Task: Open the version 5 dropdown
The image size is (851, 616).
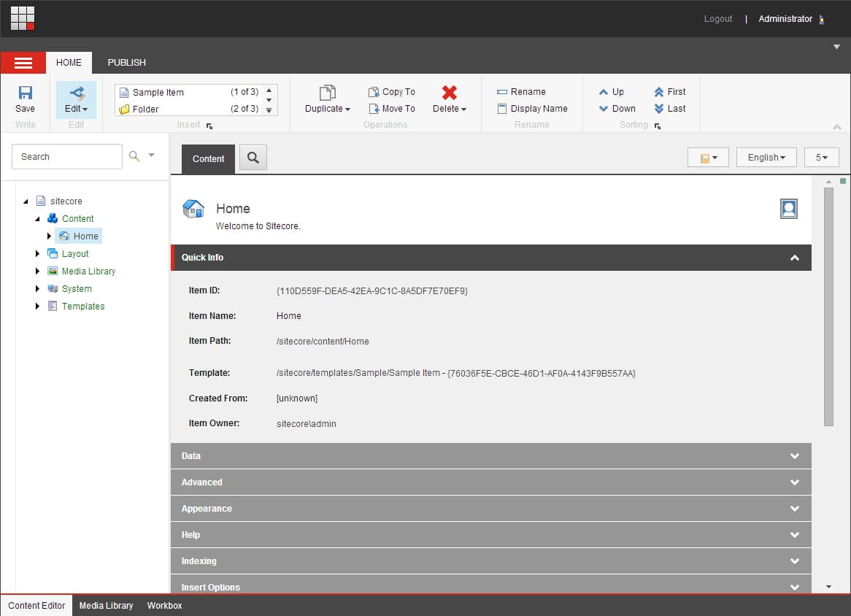Action: 821,157
